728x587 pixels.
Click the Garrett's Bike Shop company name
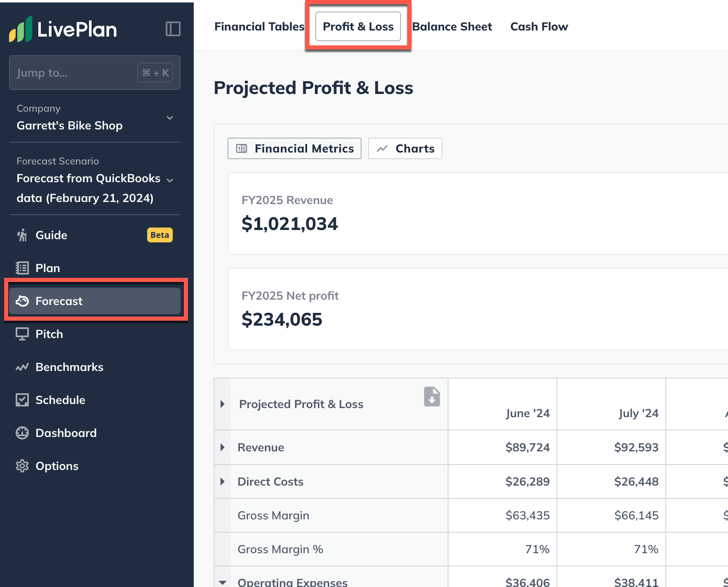pos(70,125)
